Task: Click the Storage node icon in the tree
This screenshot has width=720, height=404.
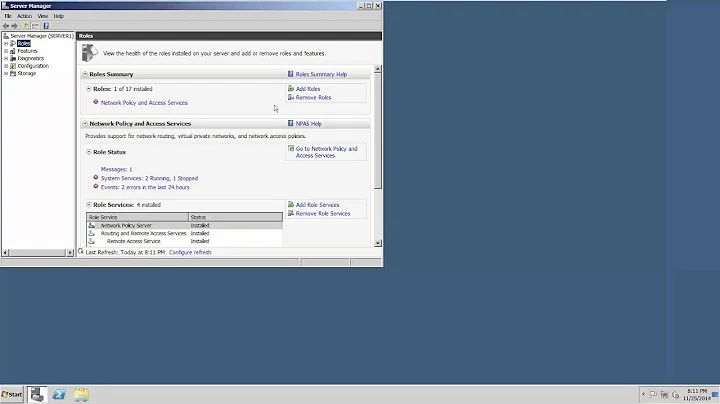Action: pyautogui.click(x=13, y=73)
